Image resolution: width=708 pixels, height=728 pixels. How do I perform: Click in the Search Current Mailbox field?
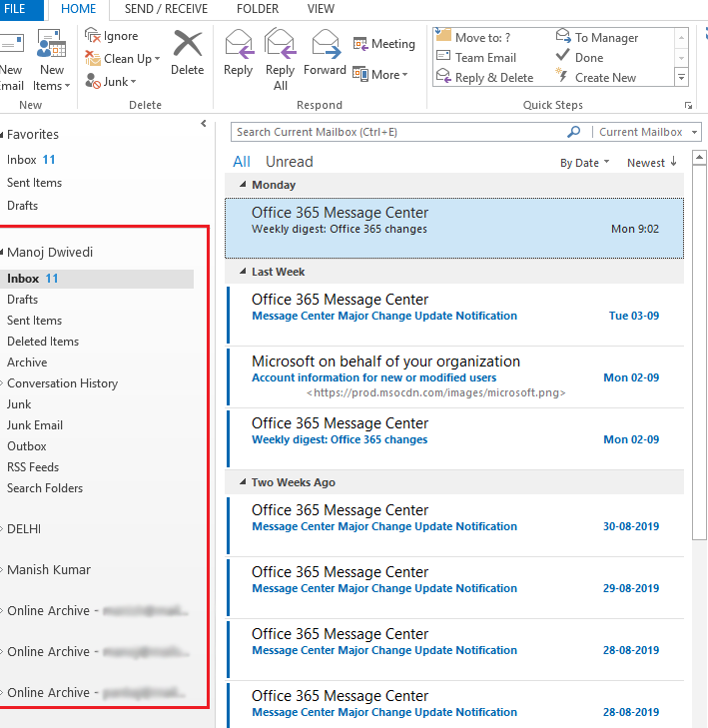point(399,132)
